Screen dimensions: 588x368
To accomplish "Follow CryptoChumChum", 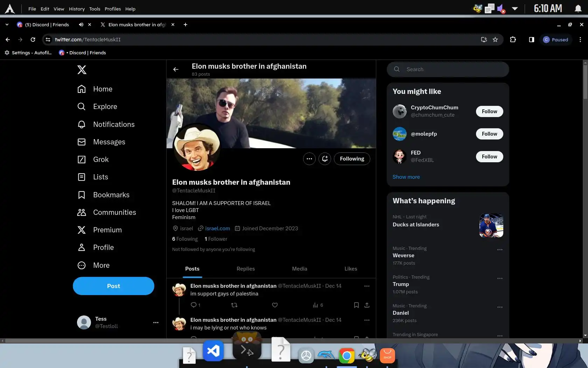I will [x=489, y=111].
